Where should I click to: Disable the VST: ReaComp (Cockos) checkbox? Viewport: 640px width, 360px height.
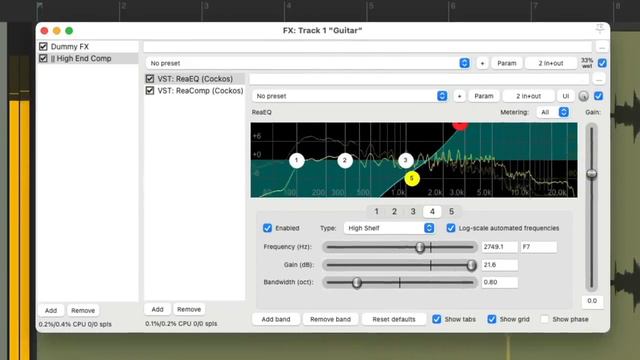tap(150, 91)
